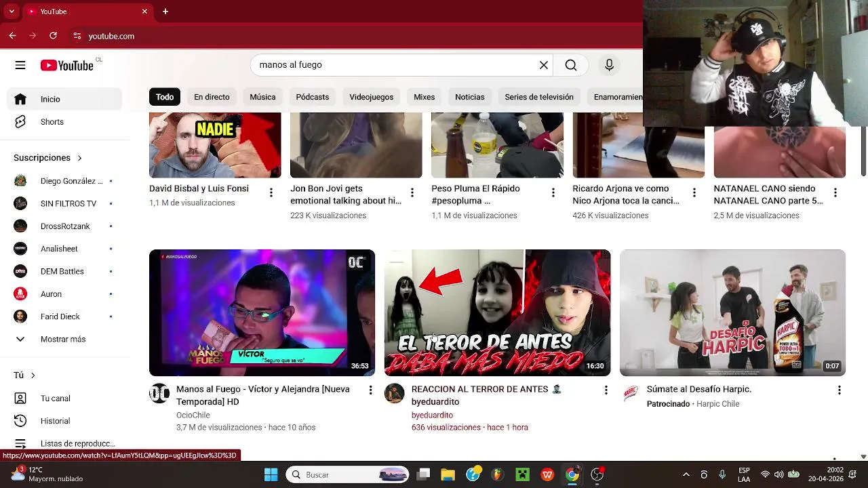
Task: Go forward in browser history
Action: tap(33, 36)
